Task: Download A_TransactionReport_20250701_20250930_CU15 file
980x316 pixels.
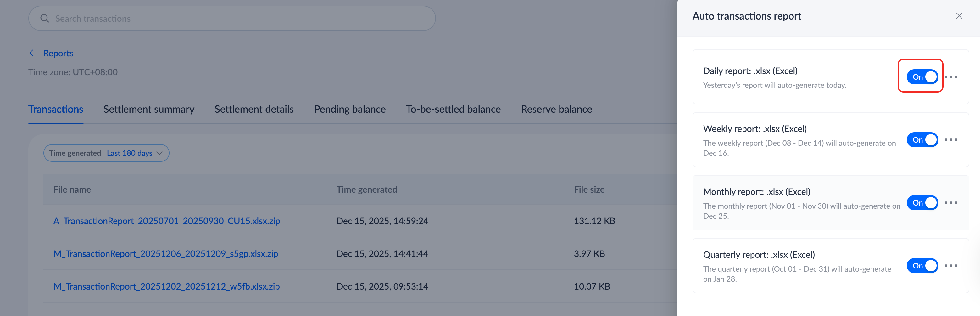Action: pyautogui.click(x=167, y=221)
